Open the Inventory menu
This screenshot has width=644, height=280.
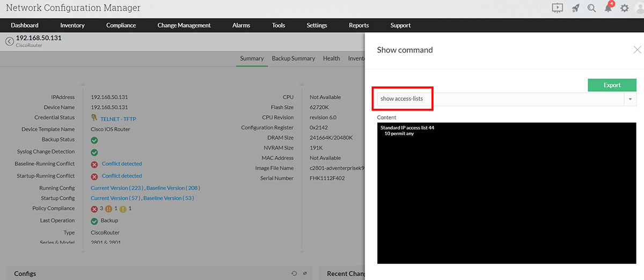tap(72, 25)
